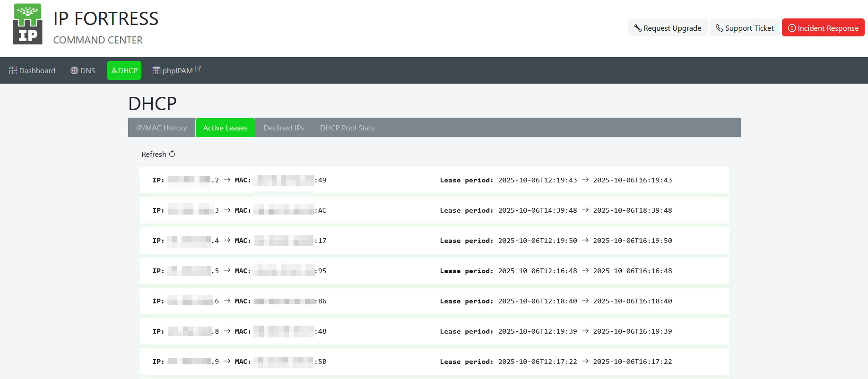
Task: Open the Request Upgrade button
Action: [668, 28]
